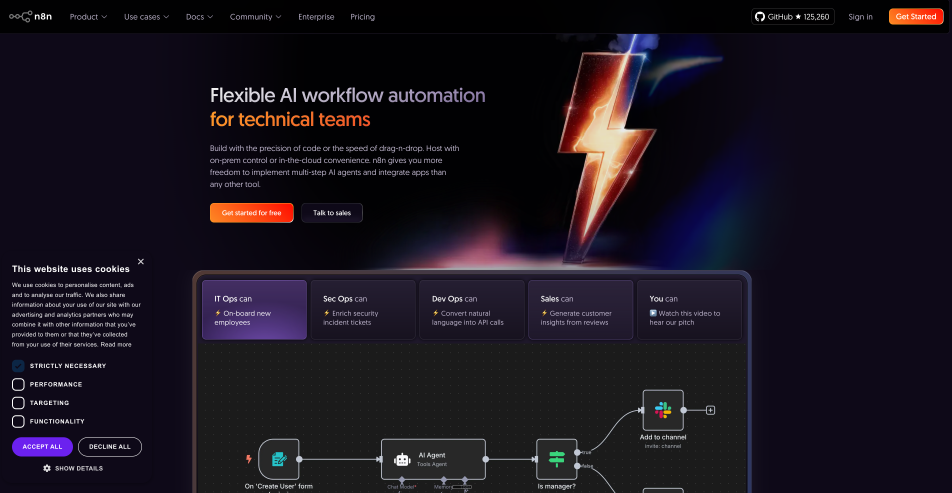Click the 'Get started for free' button

tap(251, 213)
